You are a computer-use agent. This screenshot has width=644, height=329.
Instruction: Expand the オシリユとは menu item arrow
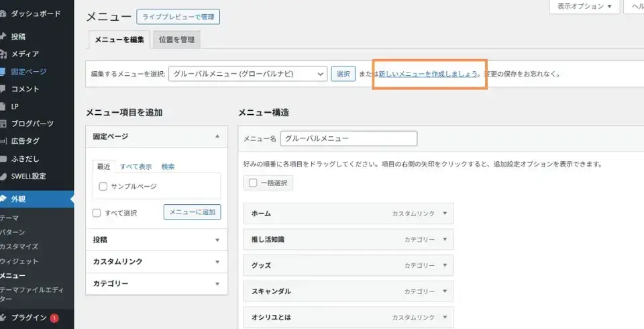click(445, 317)
